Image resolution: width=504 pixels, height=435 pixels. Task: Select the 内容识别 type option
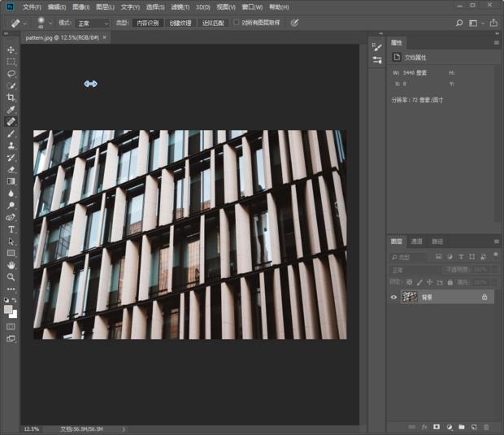[148, 23]
